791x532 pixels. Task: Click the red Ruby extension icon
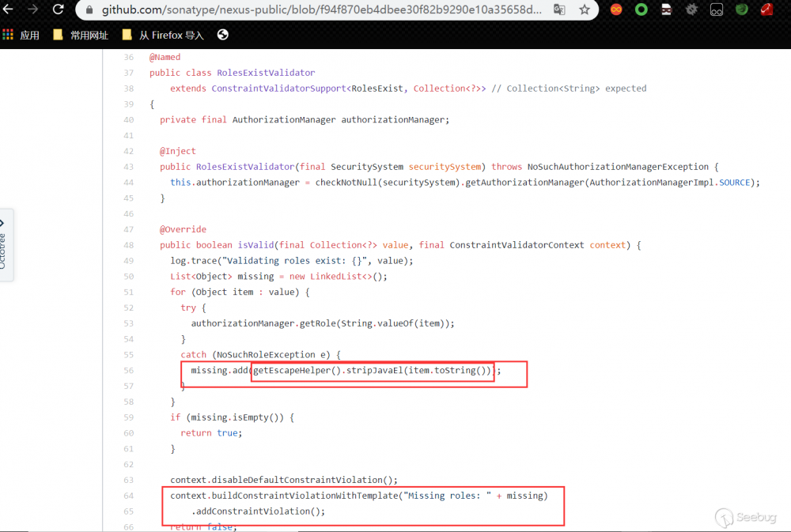pyautogui.click(x=766, y=9)
